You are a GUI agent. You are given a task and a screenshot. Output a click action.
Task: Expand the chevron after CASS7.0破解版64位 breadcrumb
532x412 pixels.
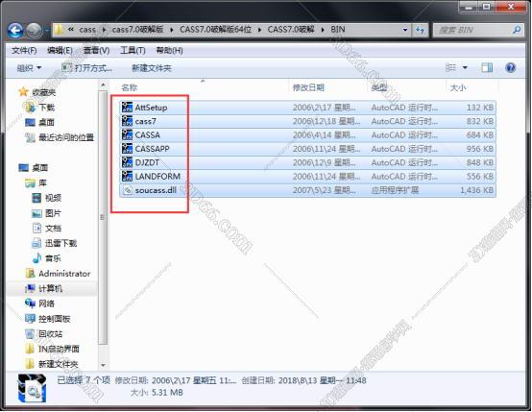259,30
